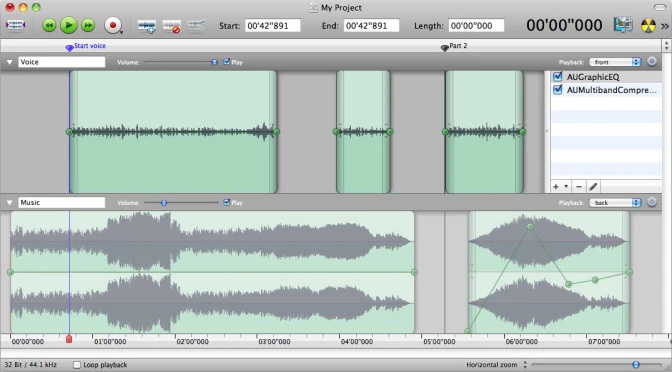This screenshot has height=372, width=672.
Task: Click the Rewind button
Action: (x=49, y=25)
